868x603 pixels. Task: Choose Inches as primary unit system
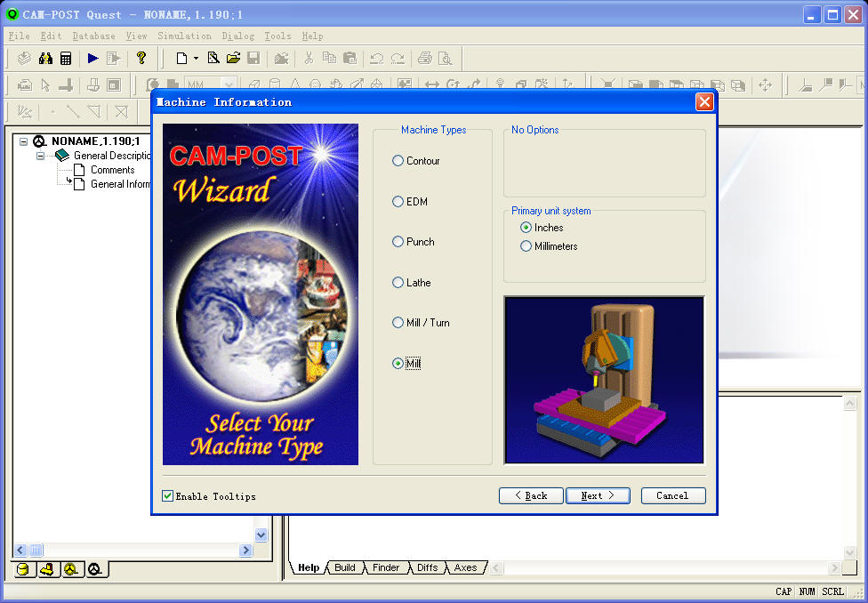tap(542, 228)
